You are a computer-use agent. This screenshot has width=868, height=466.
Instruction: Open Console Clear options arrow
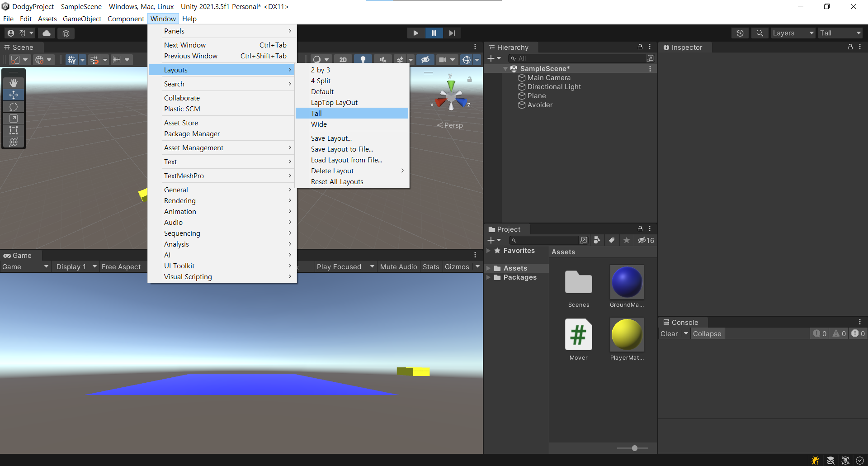(x=685, y=334)
